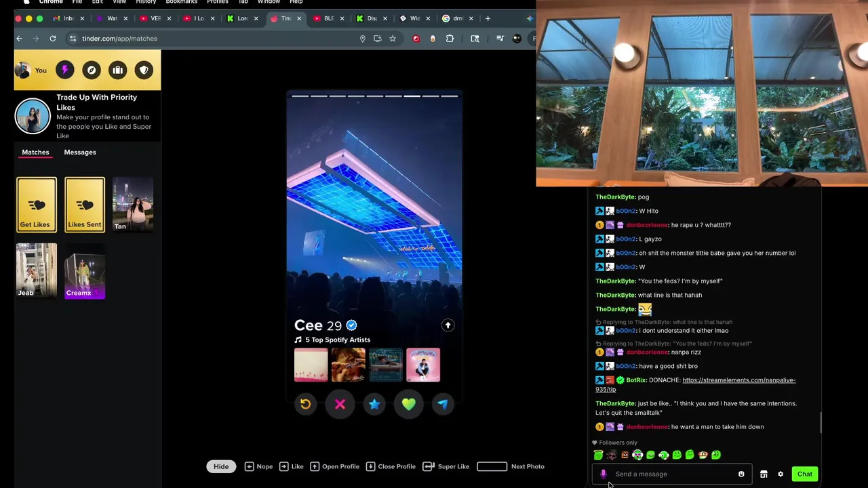Open Chrome extensions puzzle icon
This screenshot has width=868, height=488.
(450, 39)
